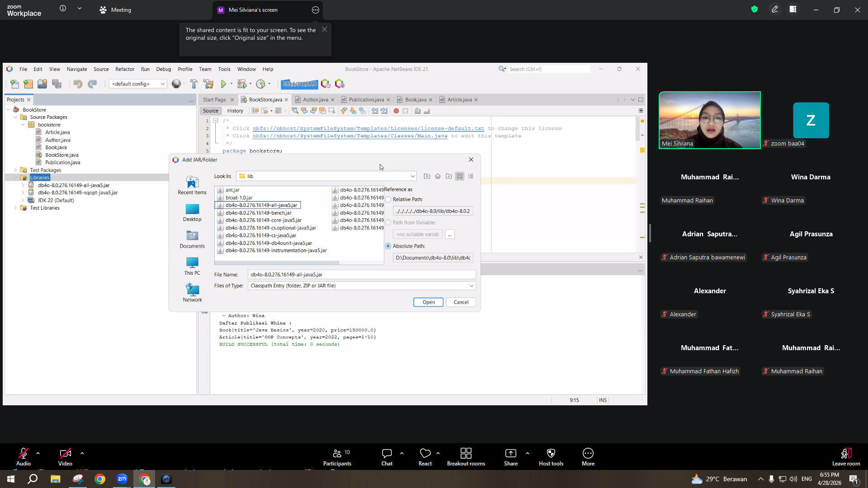868x488 pixels.
Task: Switch to the Author.java editor tab
Action: (316, 100)
